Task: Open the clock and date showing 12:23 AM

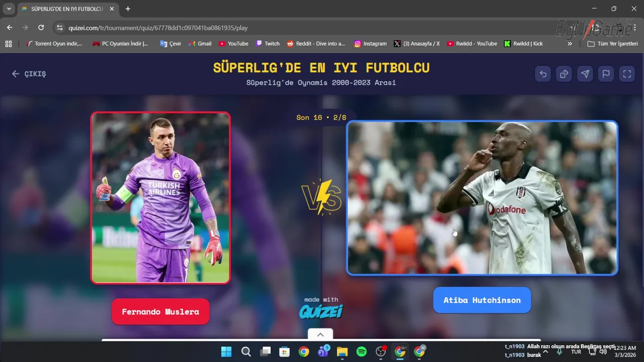Action: pyautogui.click(x=625, y=351)
